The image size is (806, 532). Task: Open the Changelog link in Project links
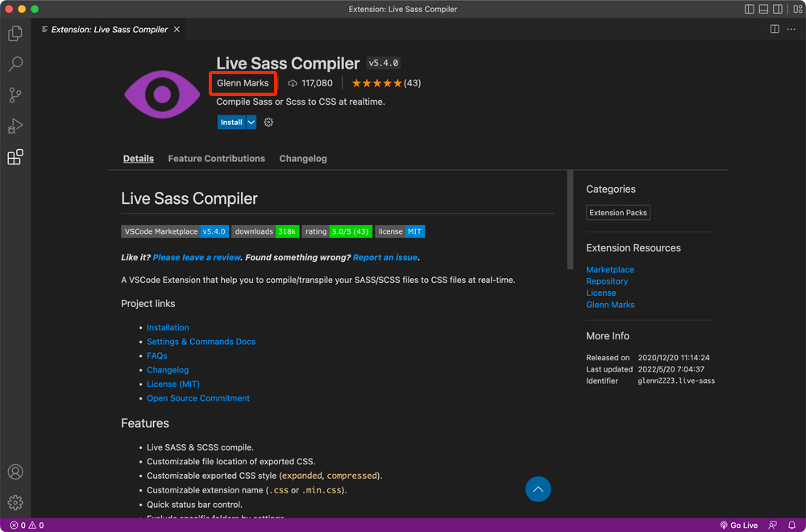[x=168, y=369]
